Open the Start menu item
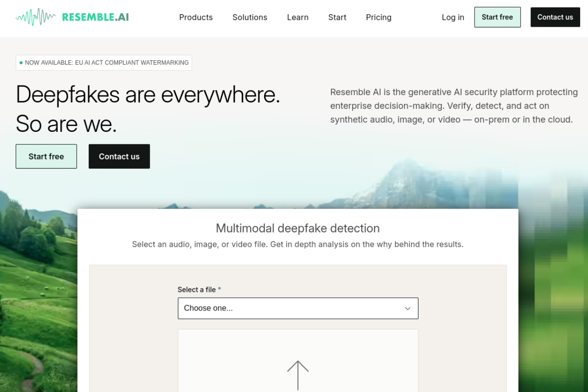 (x=337, y=17)
